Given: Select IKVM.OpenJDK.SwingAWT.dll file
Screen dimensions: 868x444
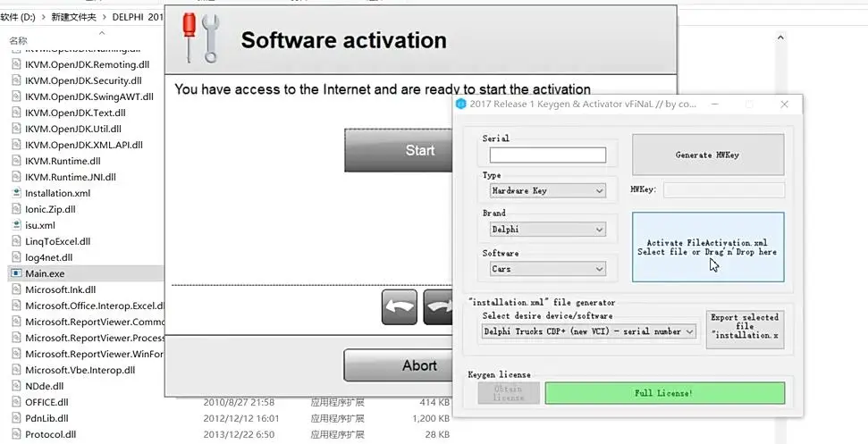Looking at the screenshot, I should point(89,96).
